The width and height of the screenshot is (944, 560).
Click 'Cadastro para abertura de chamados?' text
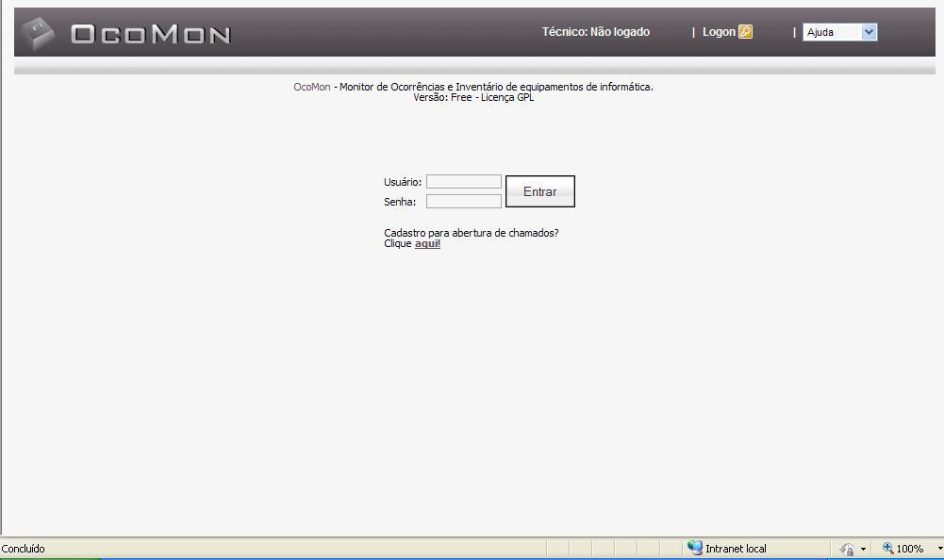point(472,233)
